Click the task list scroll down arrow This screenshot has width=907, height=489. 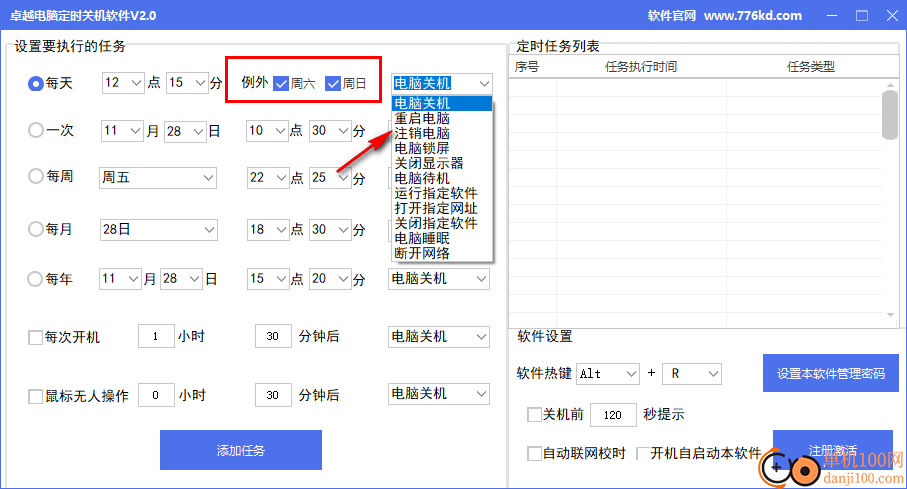tap(890, 315)
